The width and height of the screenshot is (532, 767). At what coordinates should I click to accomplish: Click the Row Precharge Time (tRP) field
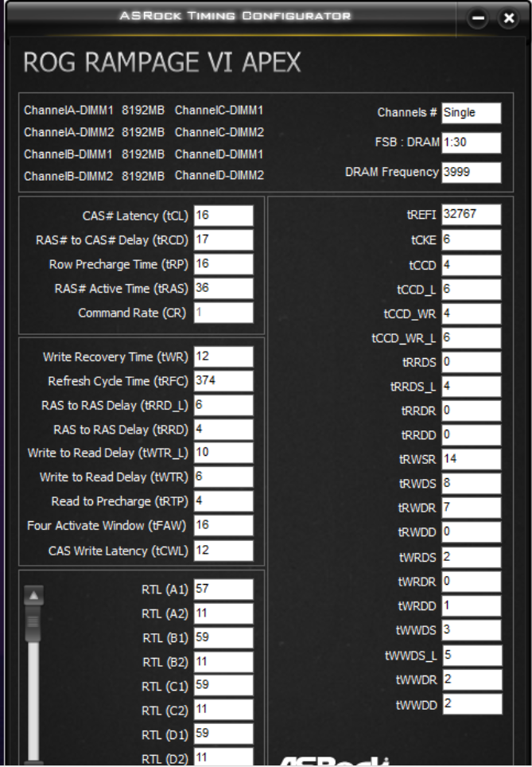[x=223, y=264]
